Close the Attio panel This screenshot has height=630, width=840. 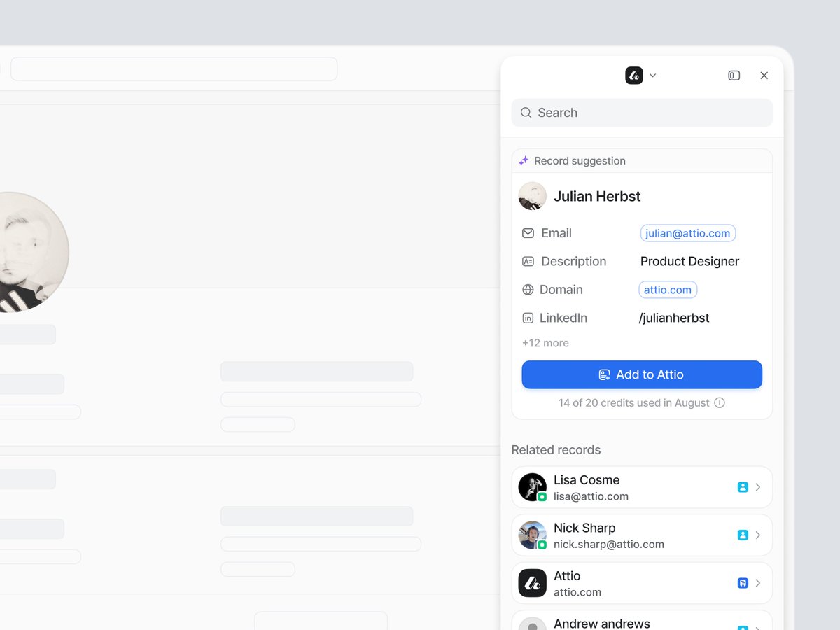click(x=764, y=76)
